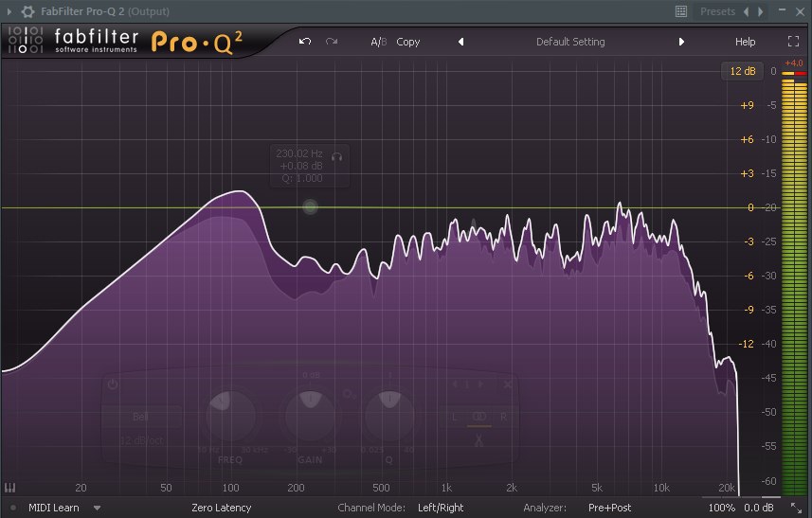Image resolution: width=812 pixels, height=518 pixels.
Task: Select next band in band panel
Action: (x=480, y=384)
